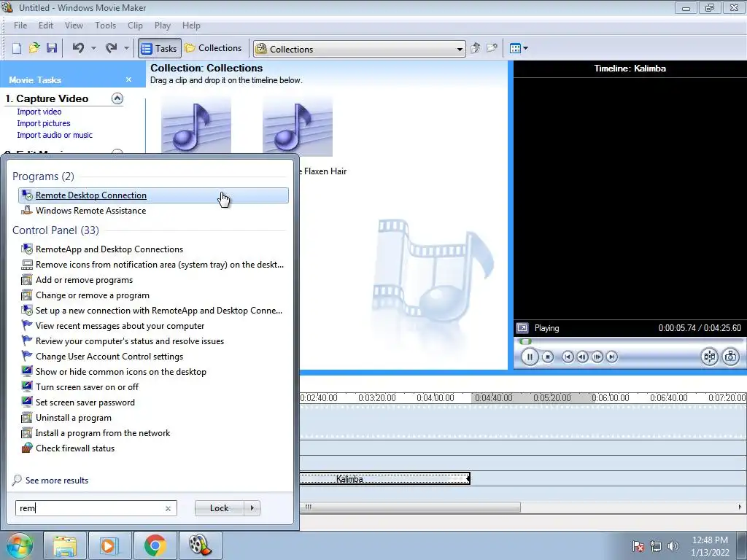Click the Full Screen preview icon

[x=522, y=328]
